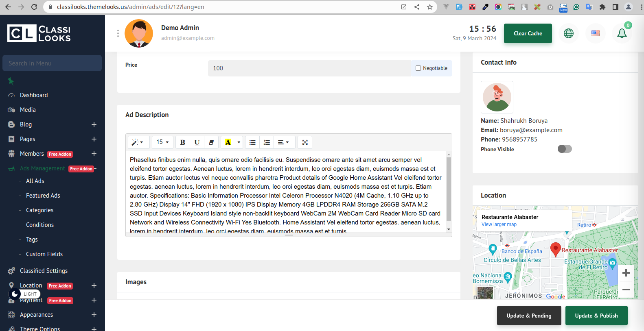Screen dimensions: 644x331
Task: Expand the Blog menu section
Action: tap(94, 124)
